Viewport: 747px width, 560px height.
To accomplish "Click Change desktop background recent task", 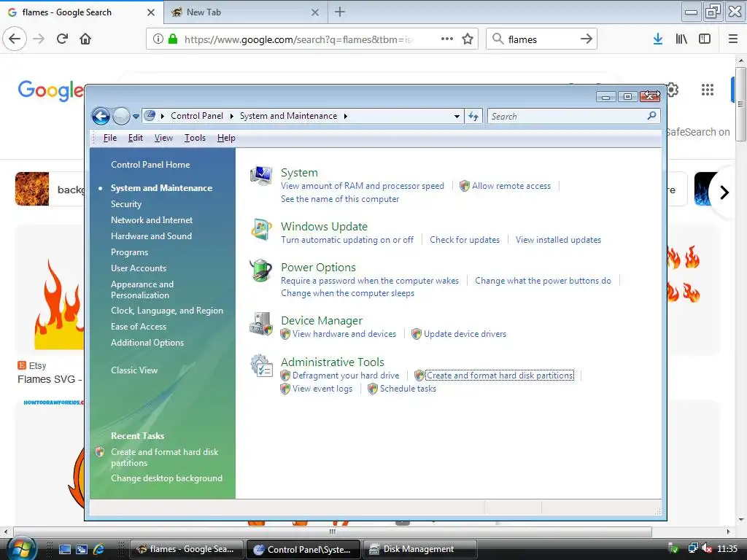I will pyautogui.click(x=166, y=478).
